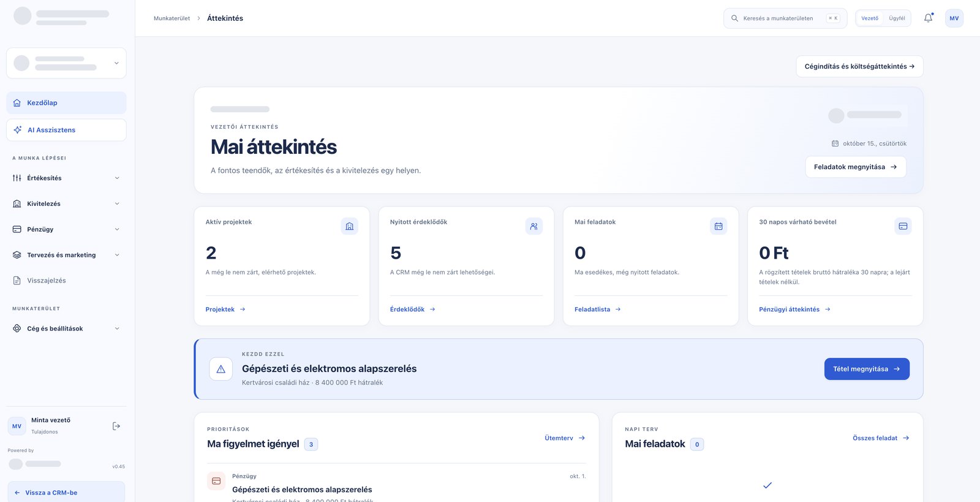Open the Projektek link
Screen dimensions: 980x502
click(x=225, y=310)
